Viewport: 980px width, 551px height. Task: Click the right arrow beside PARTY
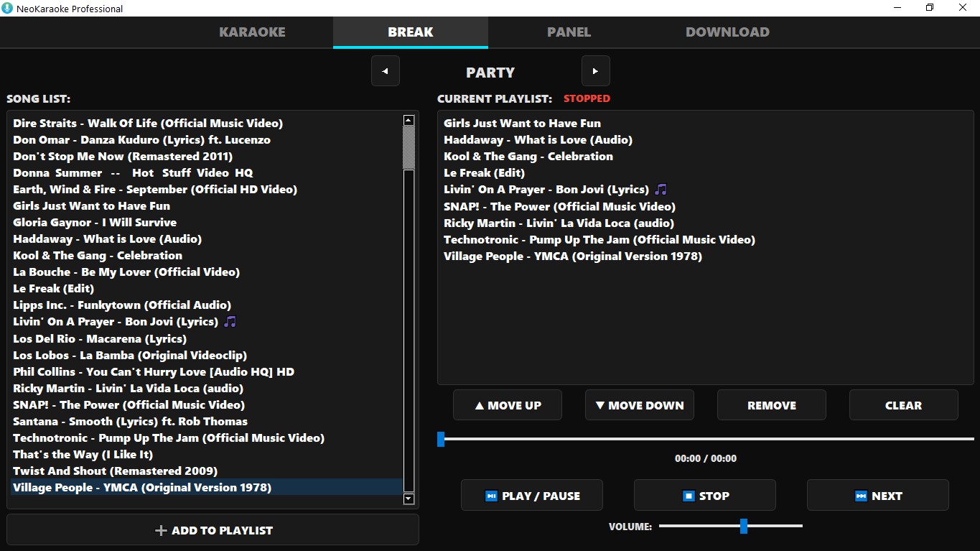point(595,70)
